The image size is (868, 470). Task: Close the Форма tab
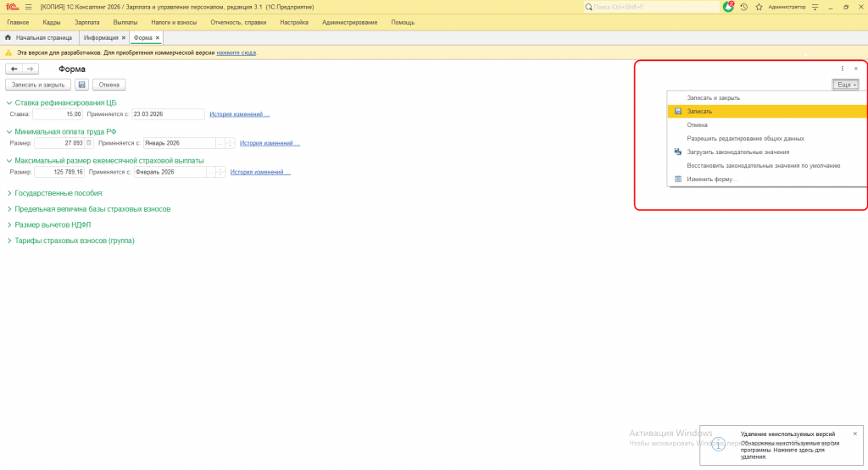click(x=157, y=37)
